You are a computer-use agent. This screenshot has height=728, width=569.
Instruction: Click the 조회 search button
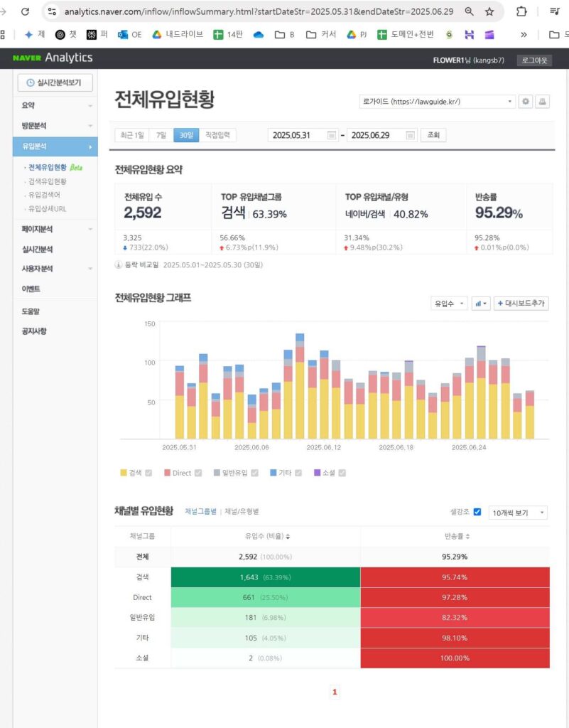click(433, 135)
